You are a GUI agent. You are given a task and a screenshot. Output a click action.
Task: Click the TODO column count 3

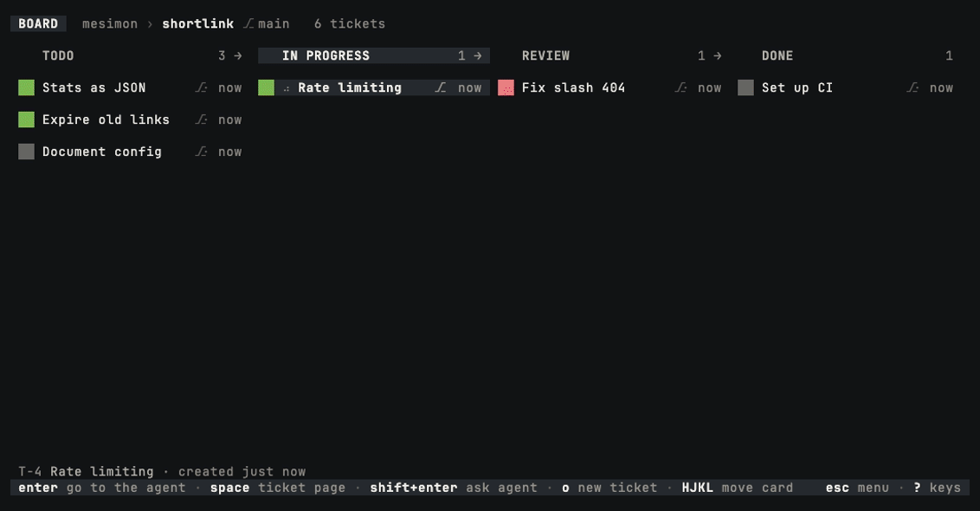pos(222,55)
